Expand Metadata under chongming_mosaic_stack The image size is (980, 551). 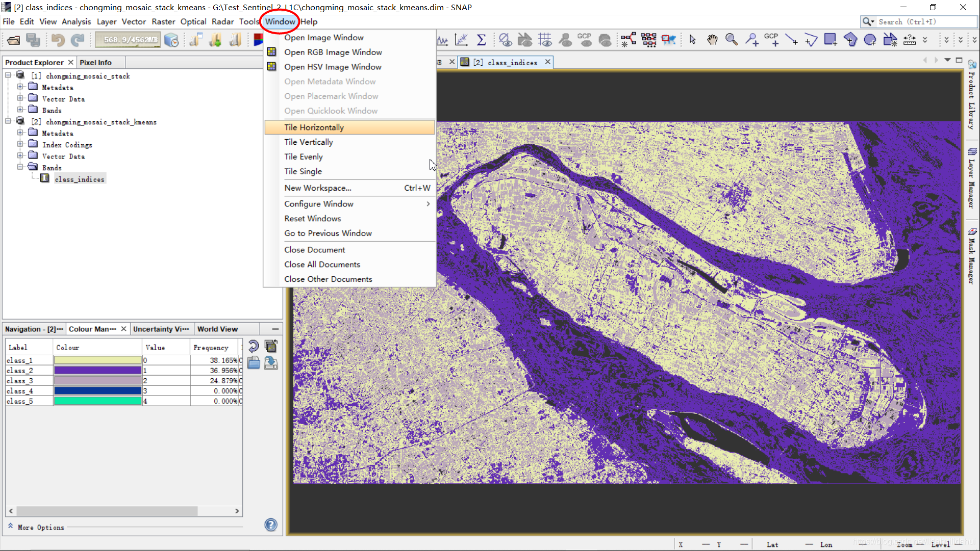(20, 87)
